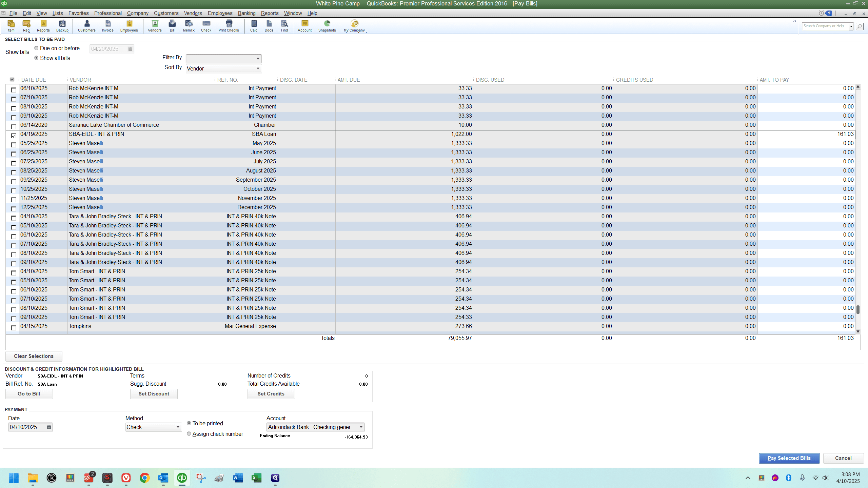Open the payment Method dropdown

(x=153, y=427)
